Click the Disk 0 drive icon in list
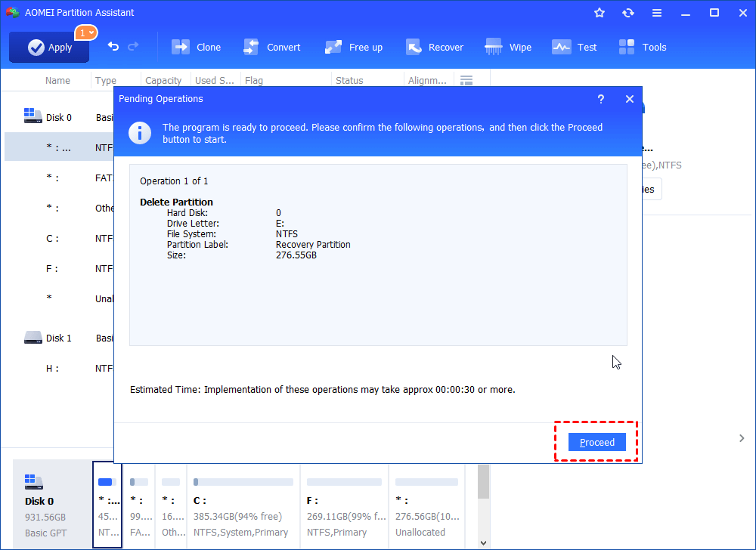Screen dimensions: 756x550 (x=33, y=116)
